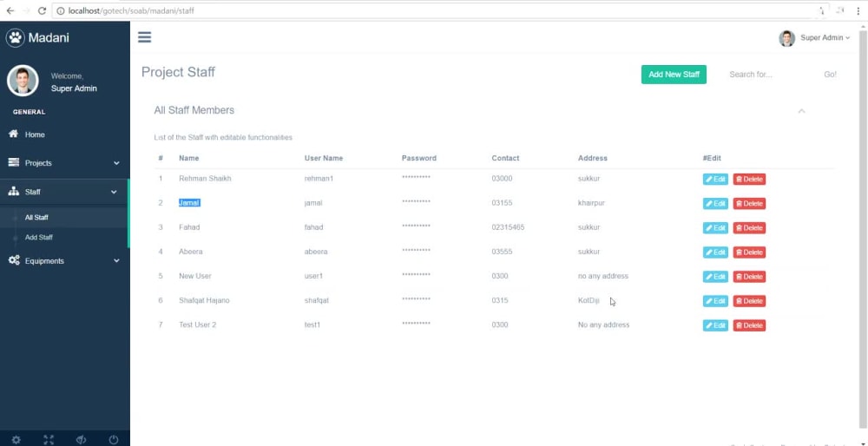Select All Staff submenu item
868x446 pixels.
click(x=36, y=218)
